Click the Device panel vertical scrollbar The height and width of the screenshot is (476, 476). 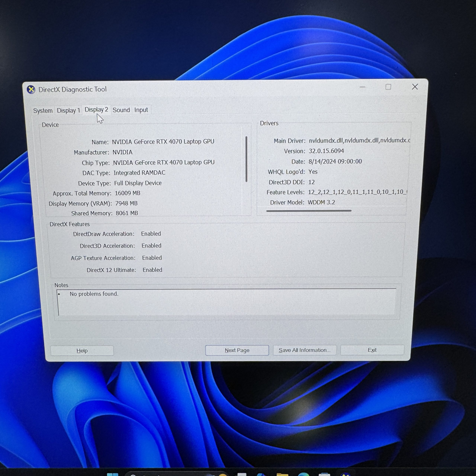pos(246,159)
